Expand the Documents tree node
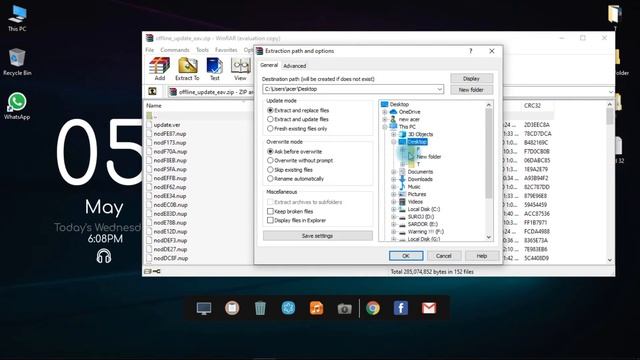Screen dimensions: 640x360 click(x=393, y=172)
